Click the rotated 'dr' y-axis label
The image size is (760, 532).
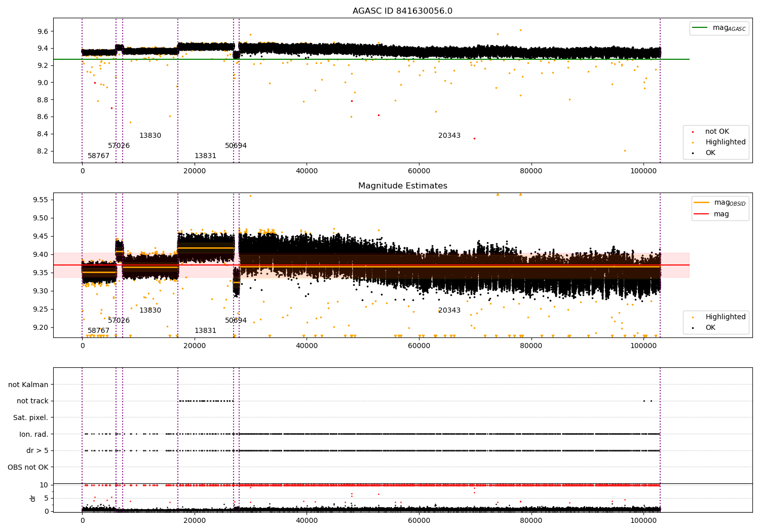pos(33,498)
